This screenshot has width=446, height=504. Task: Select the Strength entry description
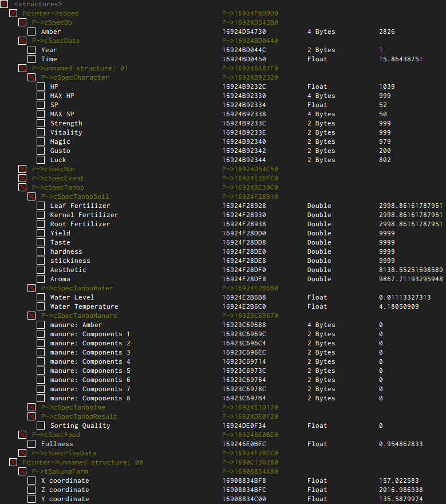(66, 123)
